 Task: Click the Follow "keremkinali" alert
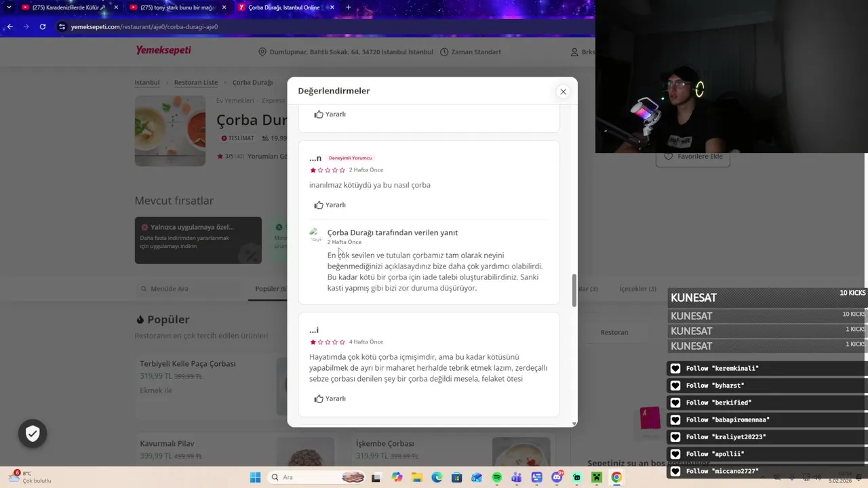pyautogui.click(x=767, y=369)
